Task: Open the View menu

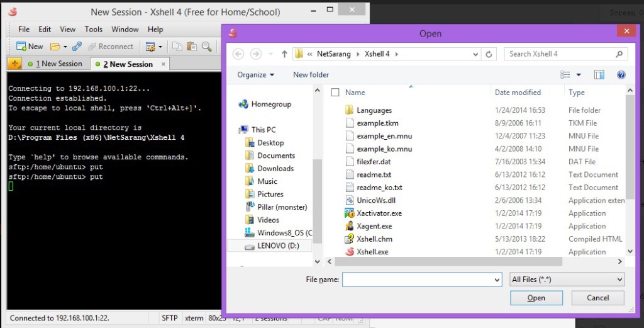Action: coord(67,29)
